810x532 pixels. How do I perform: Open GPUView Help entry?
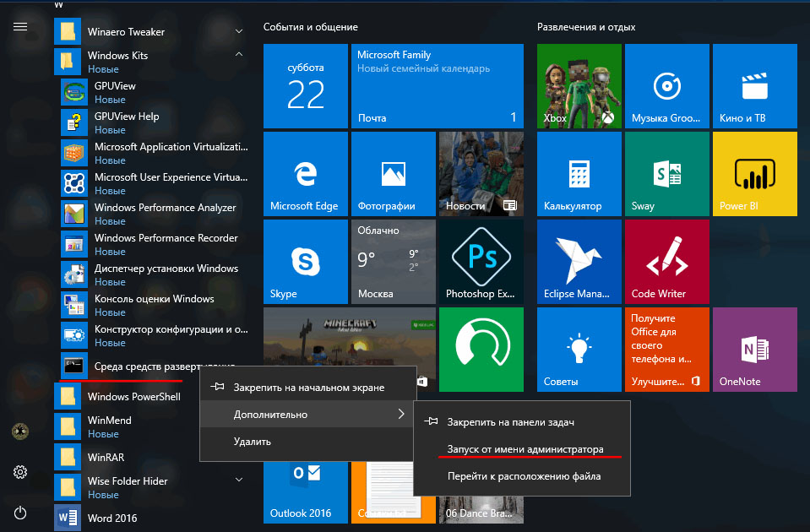[x=154, y=123]
